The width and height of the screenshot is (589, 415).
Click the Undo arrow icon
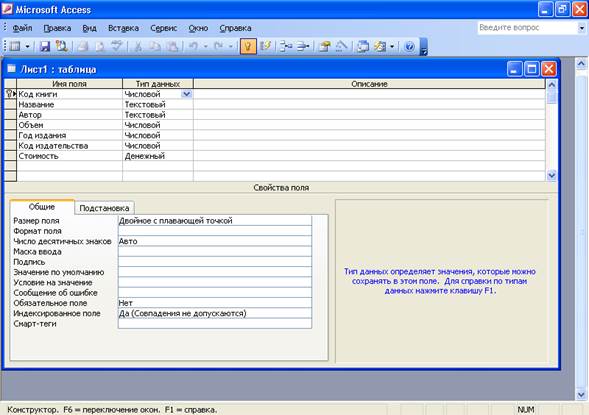pyautogui.click(x=193, y=47)
